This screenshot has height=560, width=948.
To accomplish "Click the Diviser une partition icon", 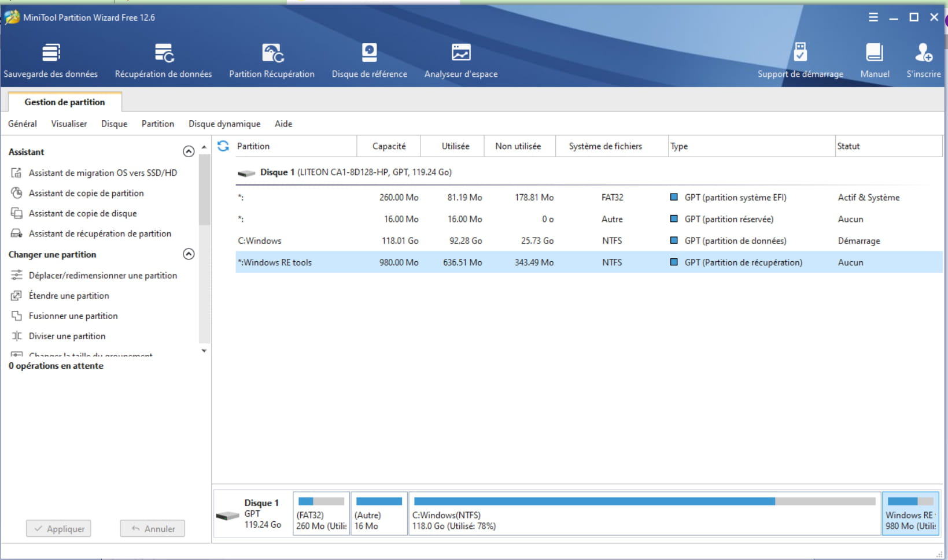I will 17,336.
